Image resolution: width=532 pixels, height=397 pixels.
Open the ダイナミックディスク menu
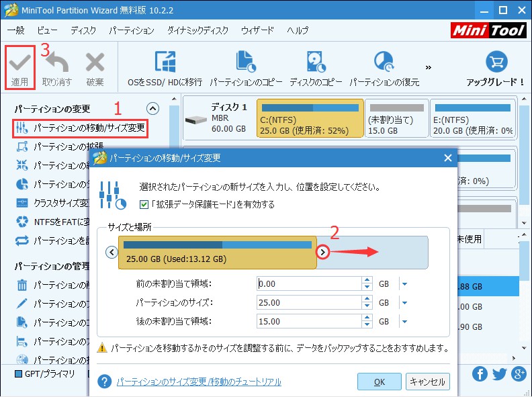(x=197, y=30)
